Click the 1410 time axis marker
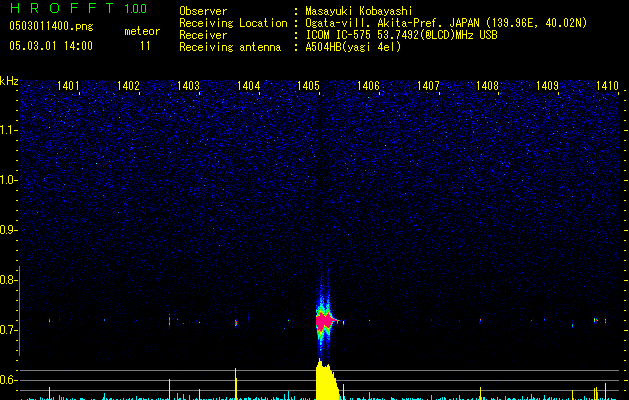The height and width of the screenshot is (400, 629). click(x=607, y=86)
